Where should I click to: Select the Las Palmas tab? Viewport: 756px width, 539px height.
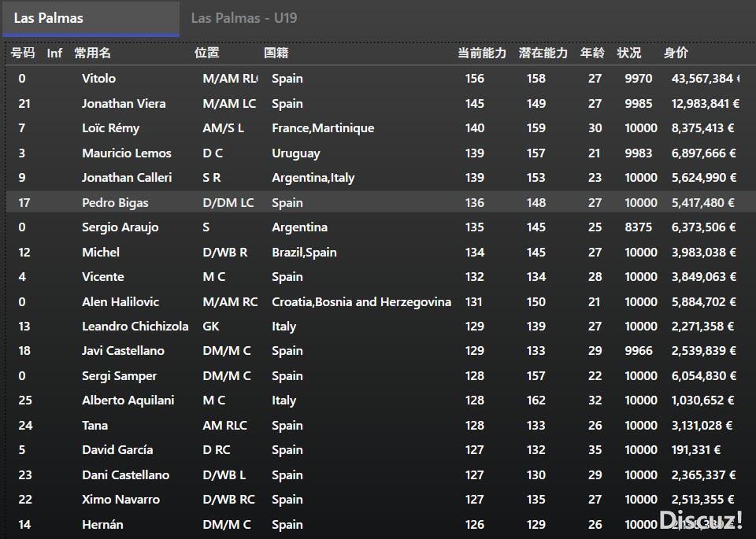[x=49, y=18]
